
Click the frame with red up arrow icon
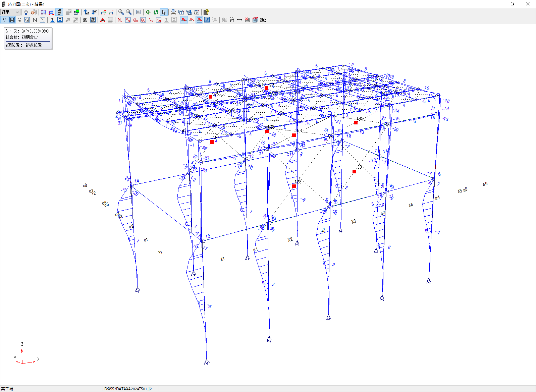(104, 12)
